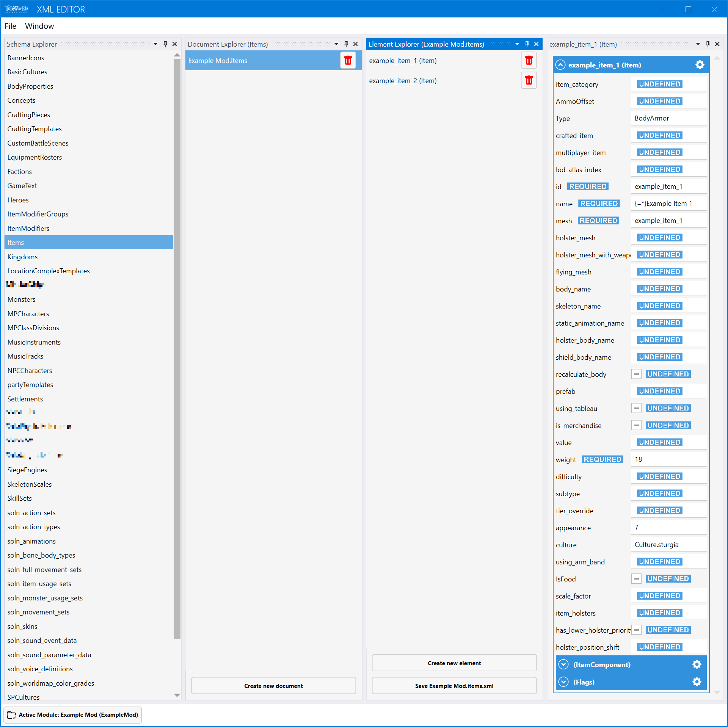Edit the id field example_item_1
Screen dimensions: 728x727
click(x=668, y=186)
